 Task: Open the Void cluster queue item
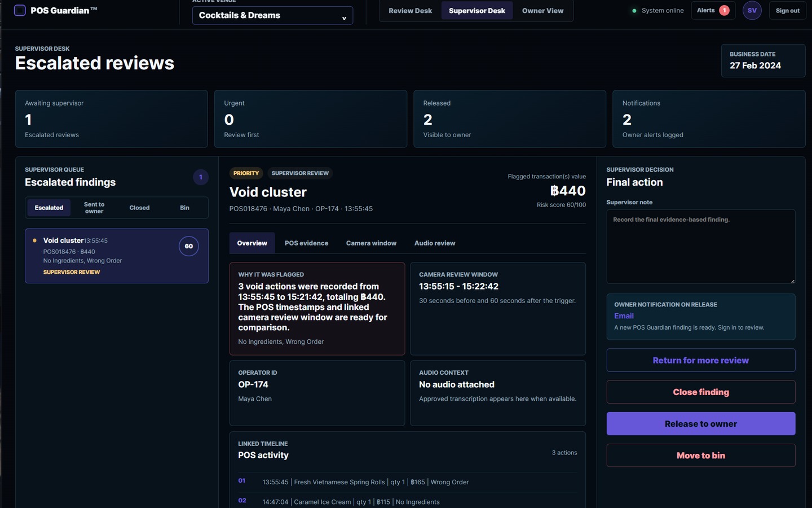click(117, 256)
